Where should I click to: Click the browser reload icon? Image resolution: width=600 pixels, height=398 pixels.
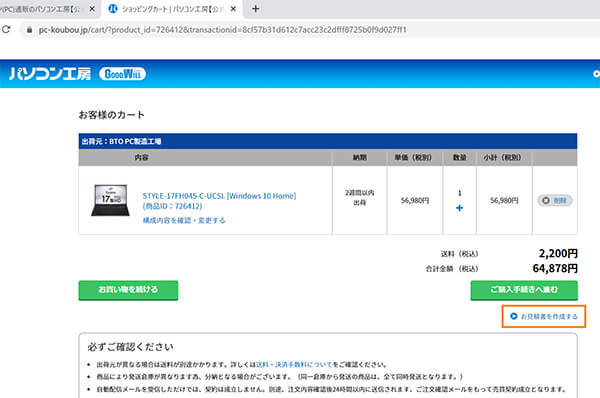click(6, 29)
